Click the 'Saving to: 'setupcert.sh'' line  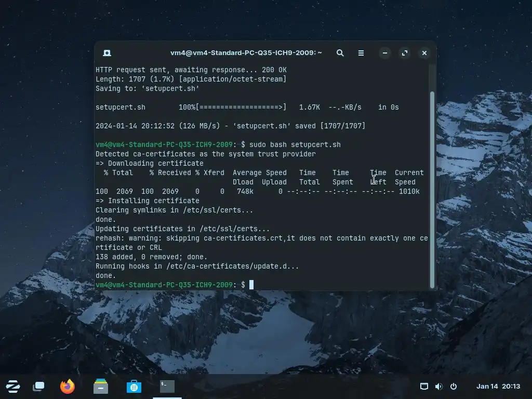(148, 88)
